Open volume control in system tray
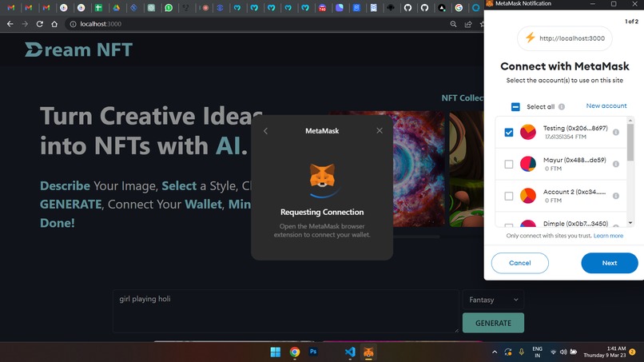Image resolution: width=644 pixels, height=362 pixels. (x=563, y=352)
